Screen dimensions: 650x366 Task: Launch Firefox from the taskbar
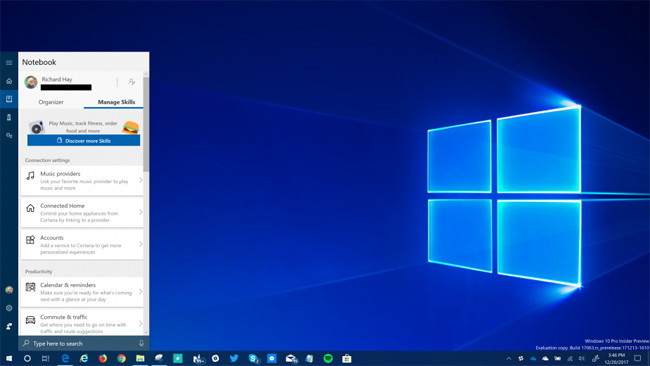pos(102,358)
